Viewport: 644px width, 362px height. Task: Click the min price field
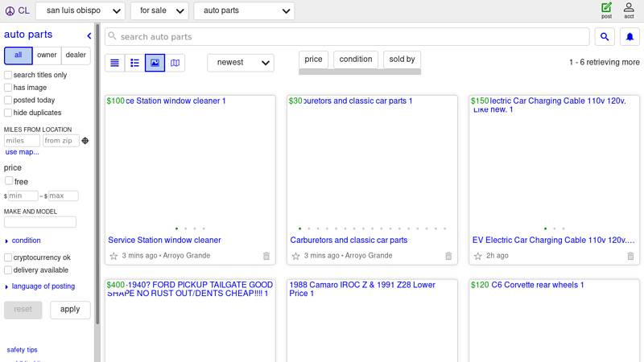coord(23,195)
